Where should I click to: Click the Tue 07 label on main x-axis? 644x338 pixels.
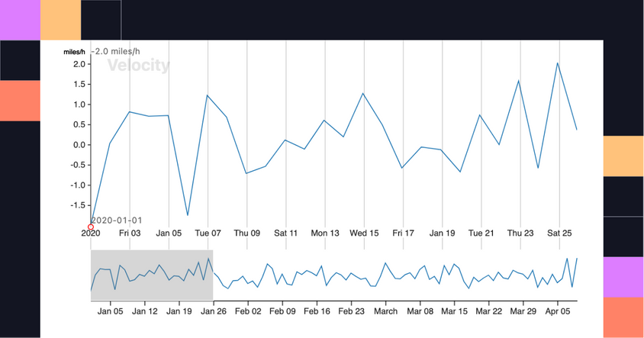pyautogui.click(x=208, y=233)
